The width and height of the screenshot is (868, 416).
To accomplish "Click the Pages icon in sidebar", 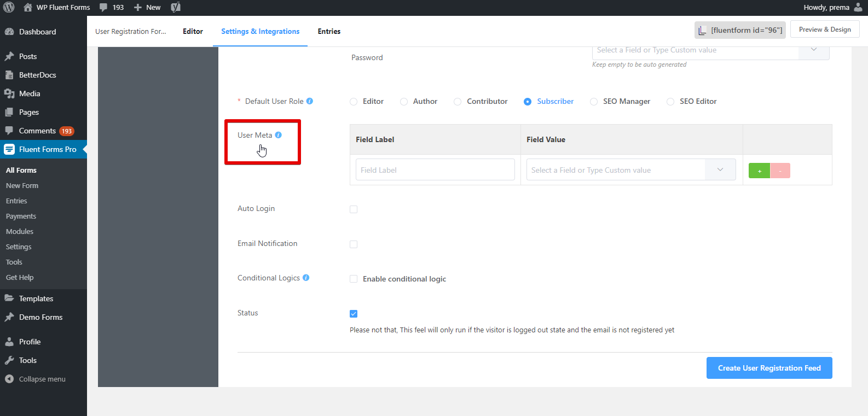I will pyautogui.click(x=9, y=112).
